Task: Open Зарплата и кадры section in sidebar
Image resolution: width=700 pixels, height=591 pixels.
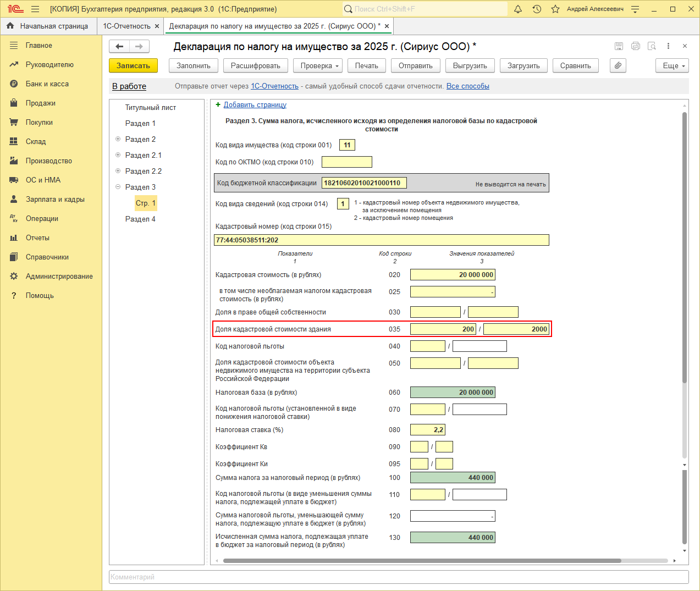Action: (x=55, y=199)
